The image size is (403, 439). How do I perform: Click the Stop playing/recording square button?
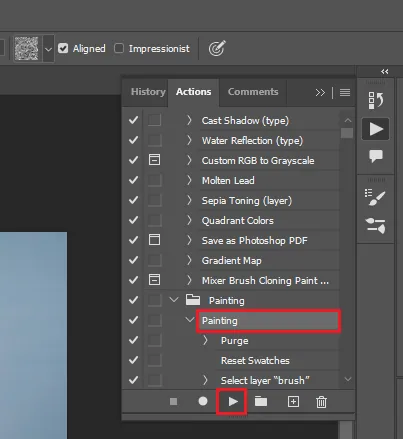pos(173,401)
